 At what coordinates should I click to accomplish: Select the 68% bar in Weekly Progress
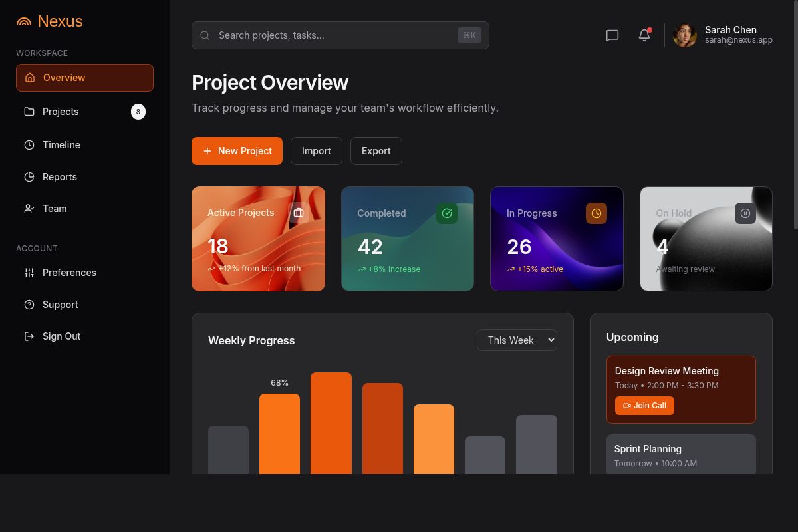(x=279, y=432)
